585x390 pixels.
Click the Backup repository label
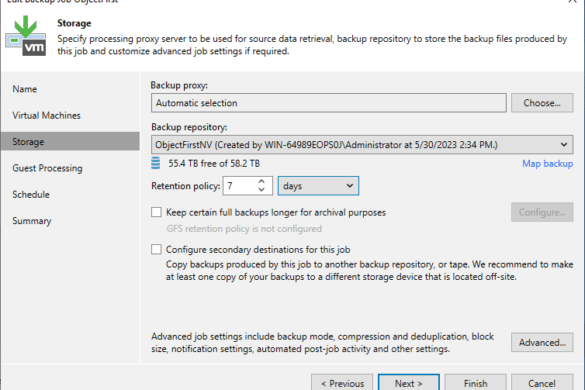tap(189, 127)
